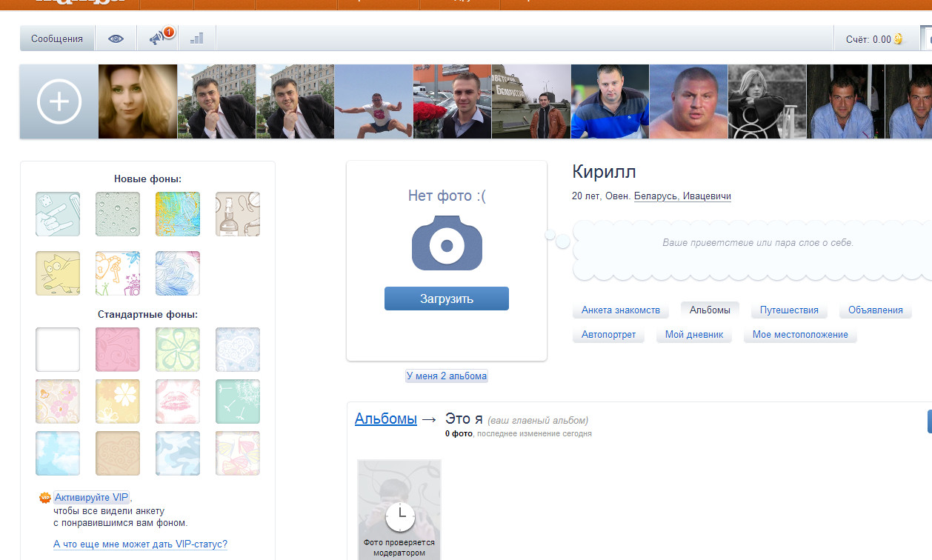932x560 pixels.
Task: Select the green flower standard background
Action: click(x=178, y=350)
